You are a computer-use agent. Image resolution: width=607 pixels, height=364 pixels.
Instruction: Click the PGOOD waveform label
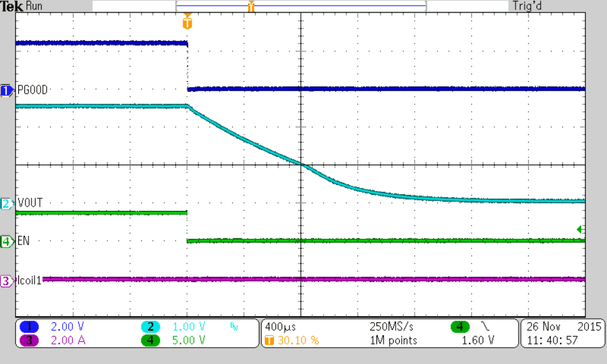coord(33,90)
